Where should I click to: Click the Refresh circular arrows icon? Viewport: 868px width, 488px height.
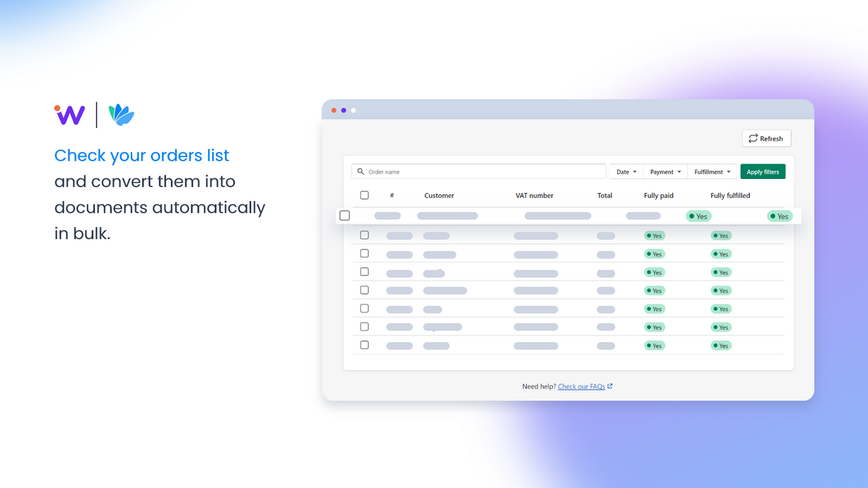754,138
